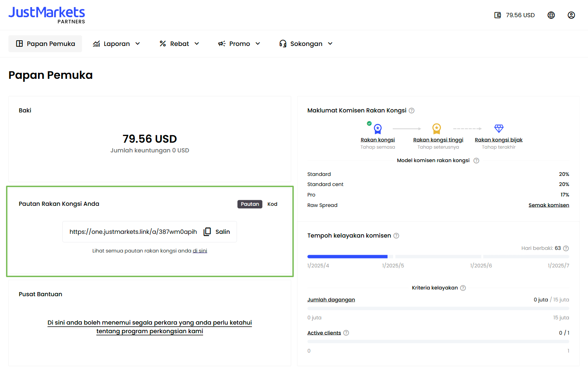Image resolution: width=588 pixels, height=378 pixels.
Task: Click the Standard 20% commission row
Action: tap(438, 174)
